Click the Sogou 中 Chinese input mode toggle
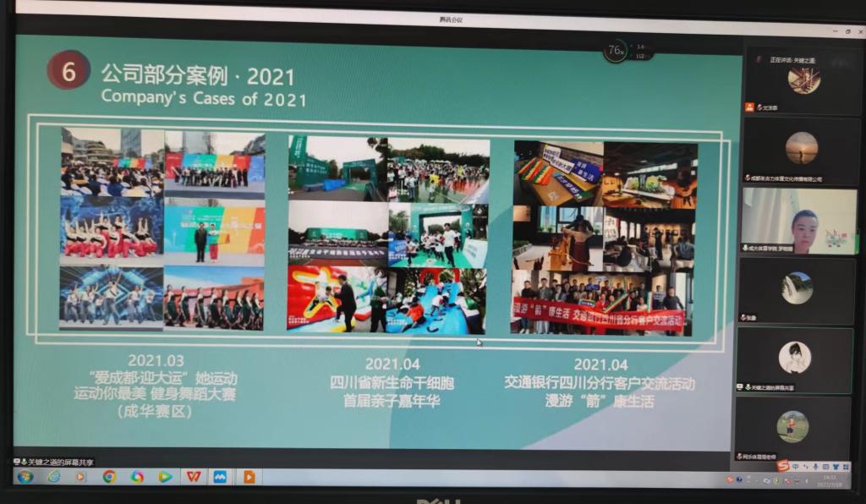The image size is (866, 504). 795,467
